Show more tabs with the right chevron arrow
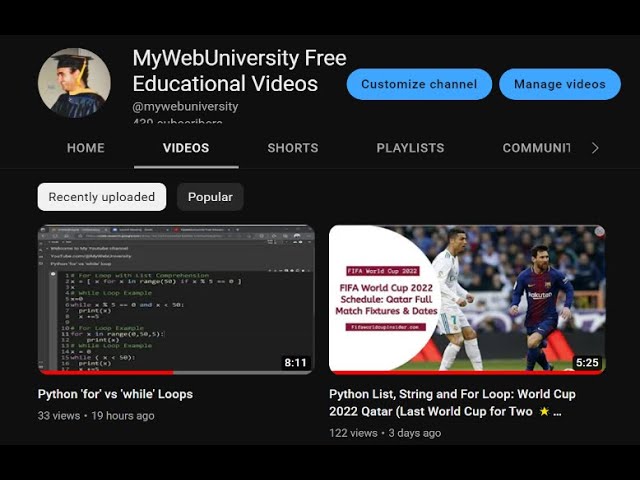The image size is (640, 480). click(x=595, y=148)
